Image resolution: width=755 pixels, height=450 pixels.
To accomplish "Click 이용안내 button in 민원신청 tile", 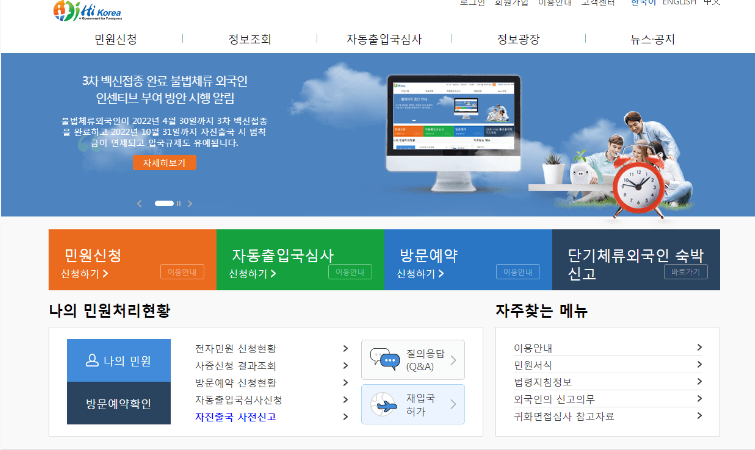I will click(182, 272).
